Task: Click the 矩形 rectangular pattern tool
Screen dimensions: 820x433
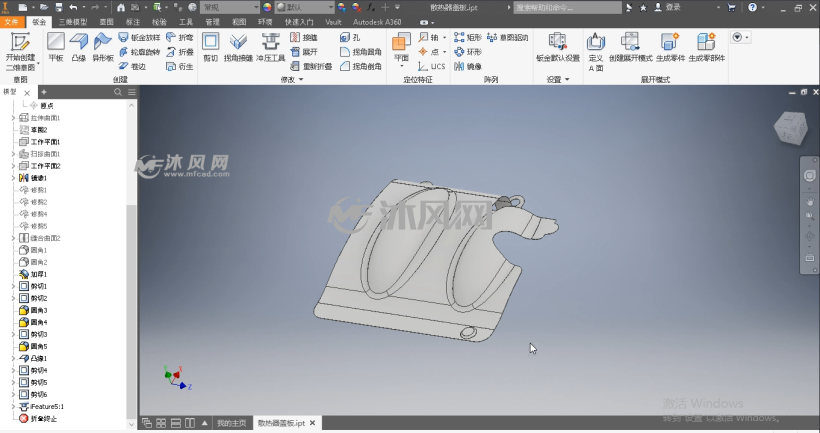Action: click(468, 37)
